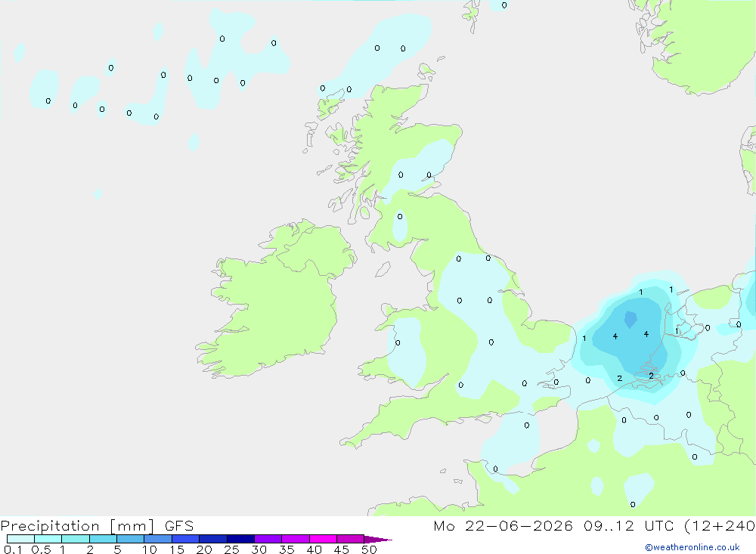Viewport: 756px width, 554px height.
Task: Click the legend label '30'
Action: tap(259, 549)
